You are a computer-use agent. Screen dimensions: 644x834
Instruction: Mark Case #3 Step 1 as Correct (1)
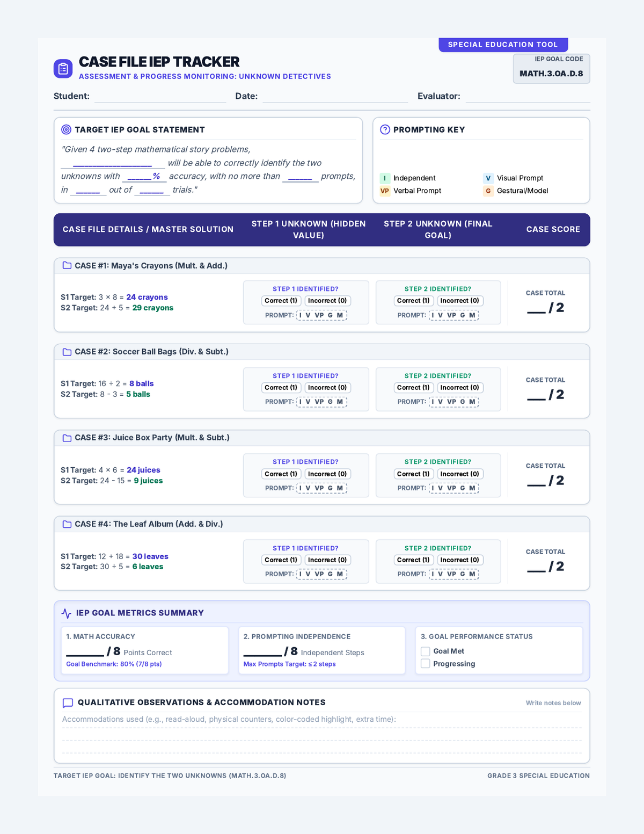[281, 474]
